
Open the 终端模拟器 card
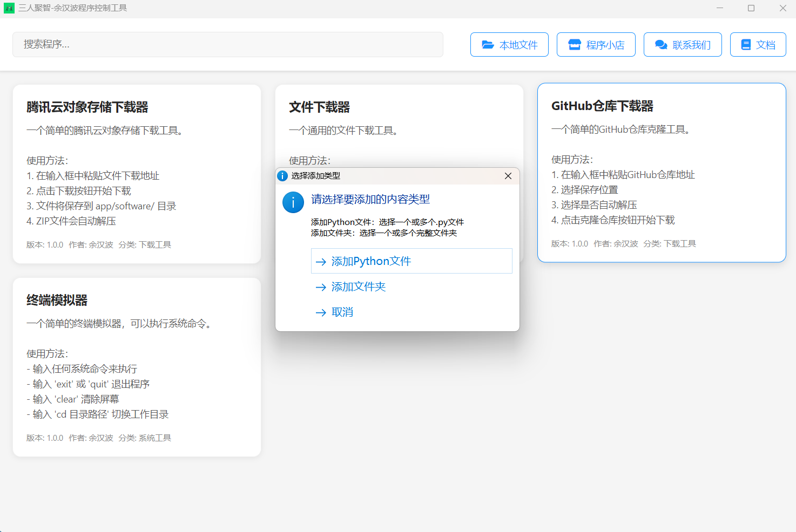[137, 367]
